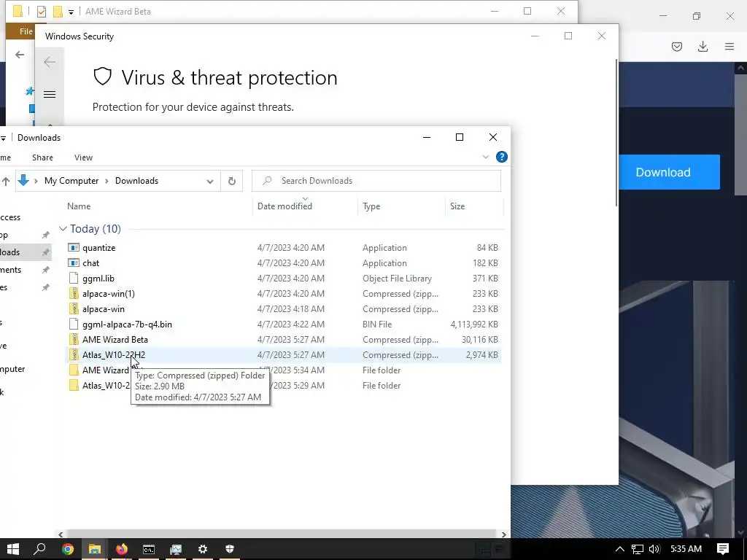Select the chat application file

click(90, 262)
